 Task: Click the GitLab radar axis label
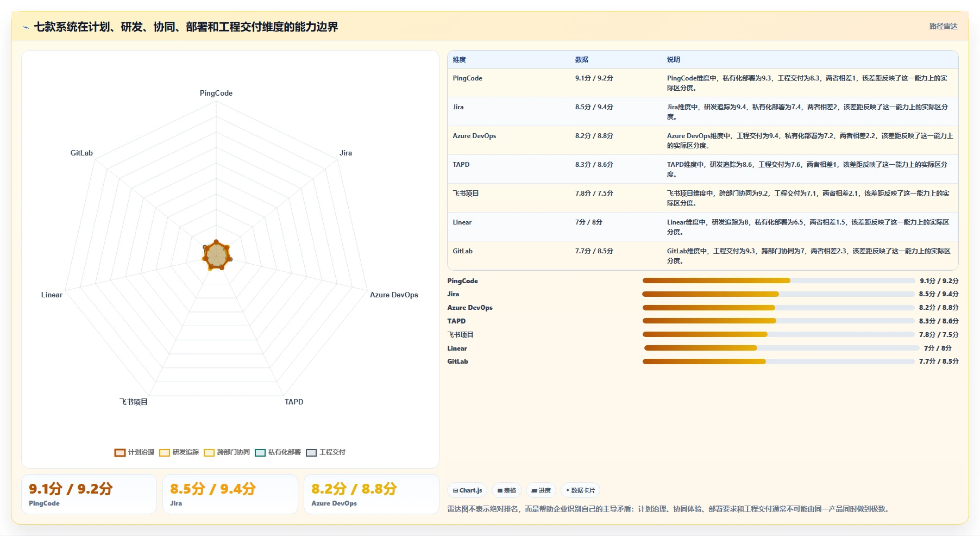point(81,153)
